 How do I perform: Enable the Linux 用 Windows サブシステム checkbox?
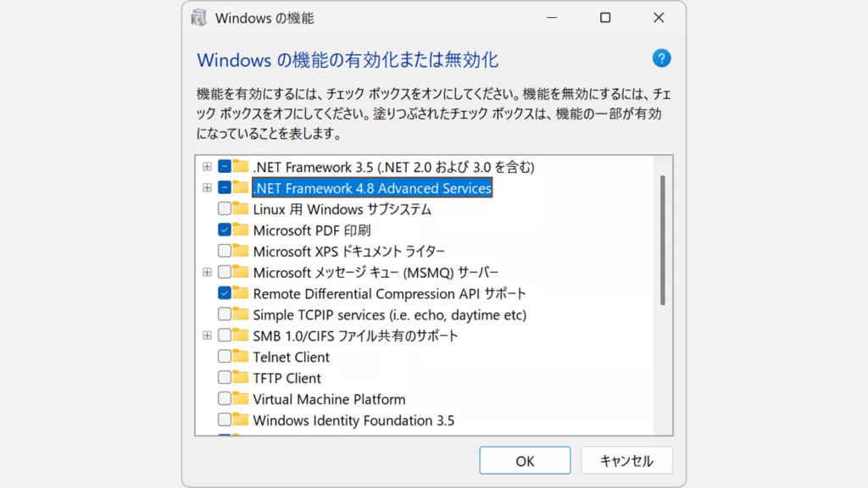click(x=224, y=208)
